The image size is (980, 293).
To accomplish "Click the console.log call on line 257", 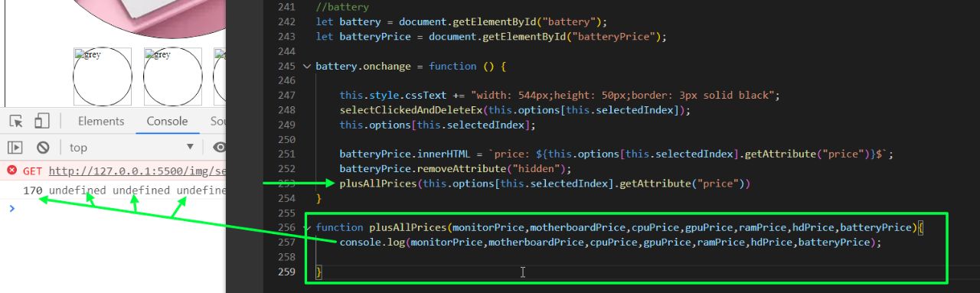I will pos(610,242).
